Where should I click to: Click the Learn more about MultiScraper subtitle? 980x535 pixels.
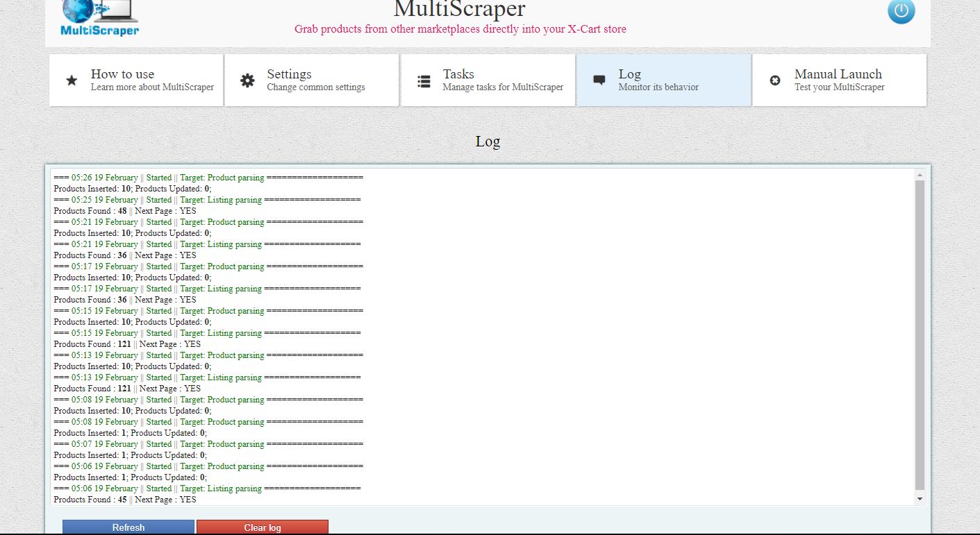(152, 87)
